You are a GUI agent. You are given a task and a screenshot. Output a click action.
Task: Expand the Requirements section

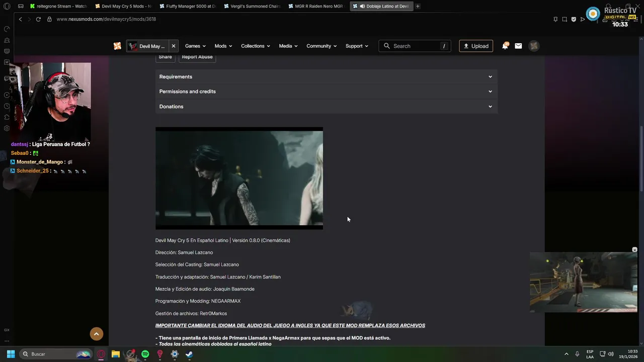point(326,76)
